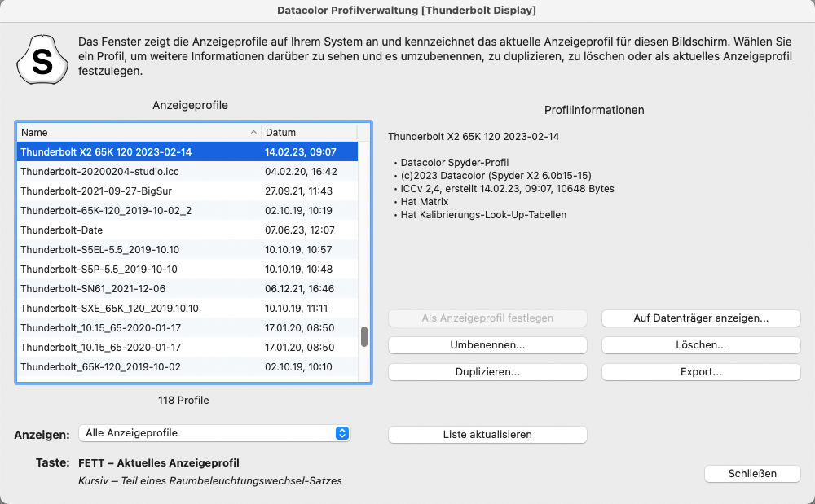This screenshot has width=815, height=504.
Task: Click date cell '10.10.19, 10:48'
Action: click(x=298, y=270)
